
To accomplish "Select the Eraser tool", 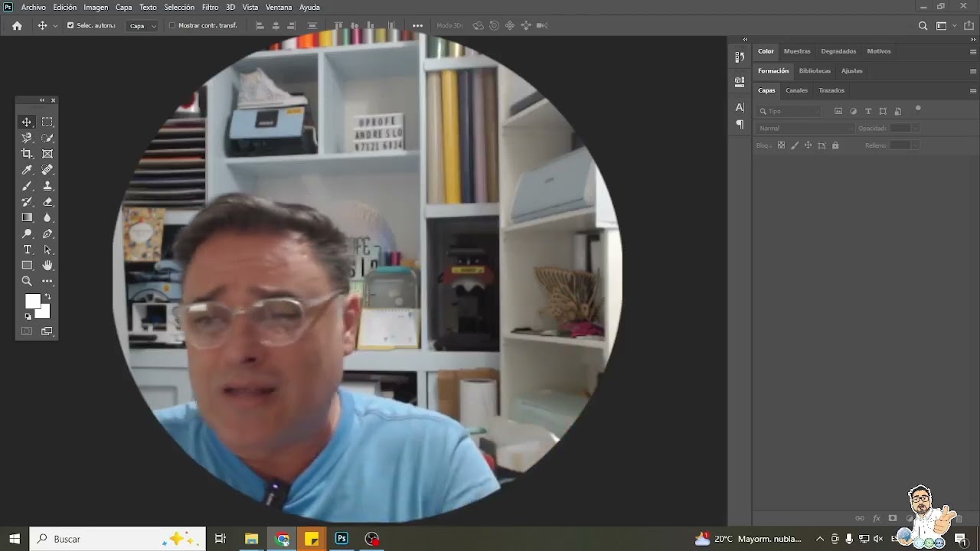I will (x=47, y=202).
